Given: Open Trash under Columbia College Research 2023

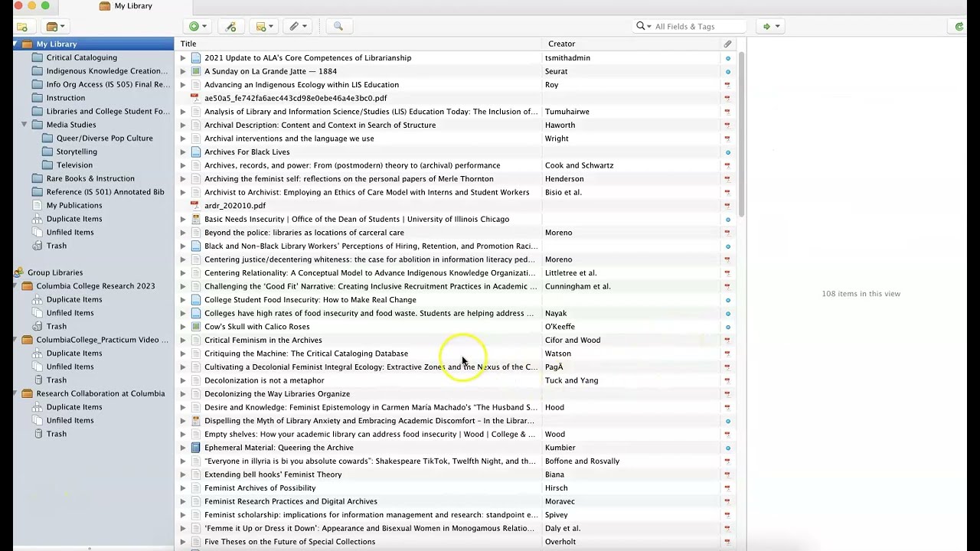Looking at the screenshot, I should pyautogui.click(x=56, y=326).
